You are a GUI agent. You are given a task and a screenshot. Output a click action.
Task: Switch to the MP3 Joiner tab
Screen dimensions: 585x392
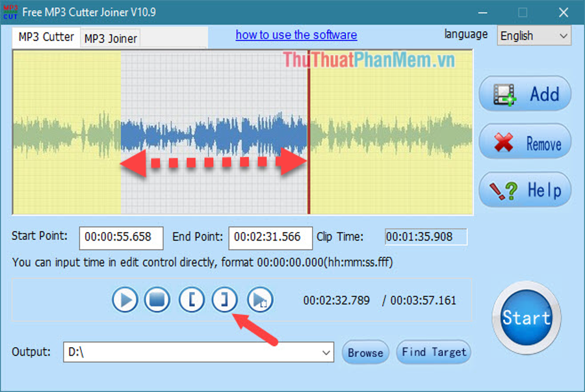click(x=110, y=38)
